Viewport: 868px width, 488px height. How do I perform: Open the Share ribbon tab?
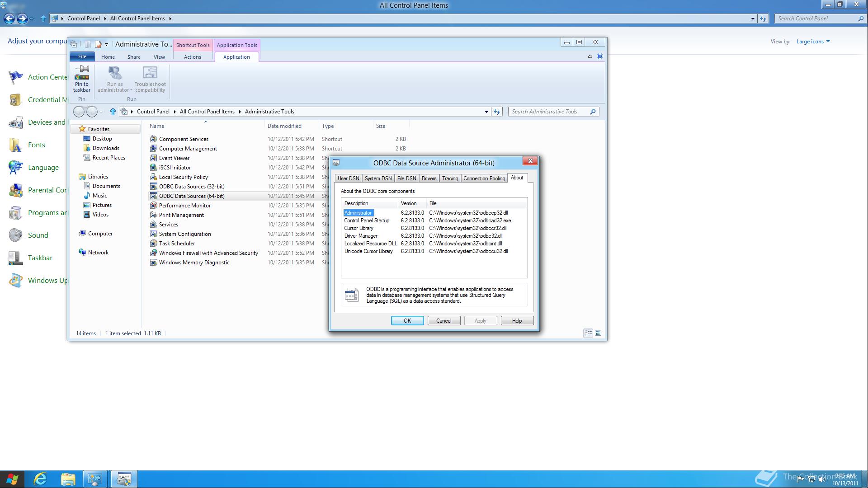coord(134,57)
